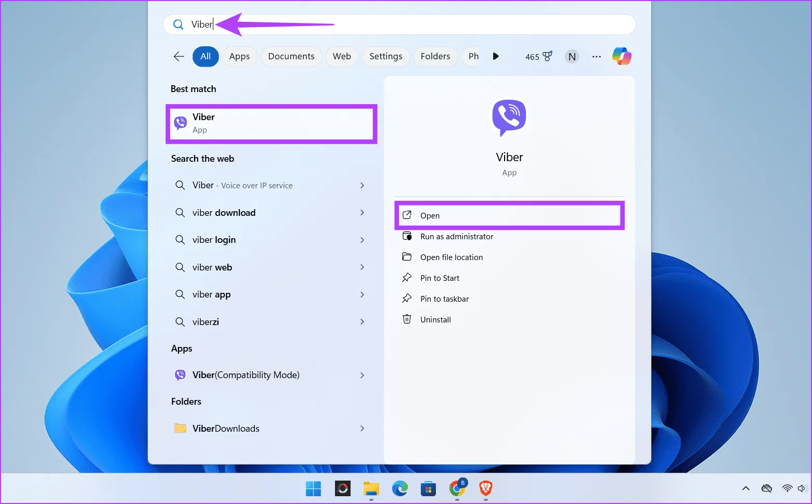Show hidden icons in system tray
Viewport: 812px width, 504px height.
click(746, 488)
